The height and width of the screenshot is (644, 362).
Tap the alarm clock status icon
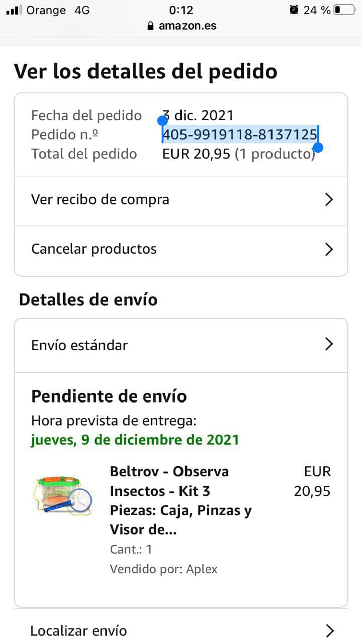(294, 10)
